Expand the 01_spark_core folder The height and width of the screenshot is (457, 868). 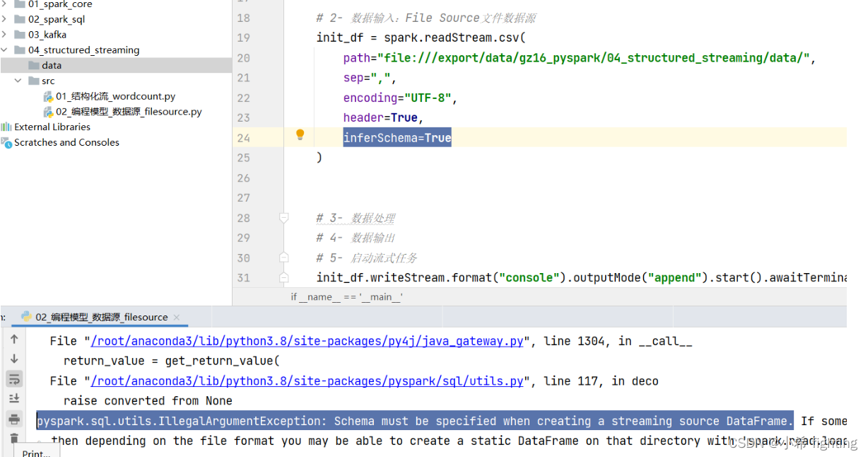[4, 4]
